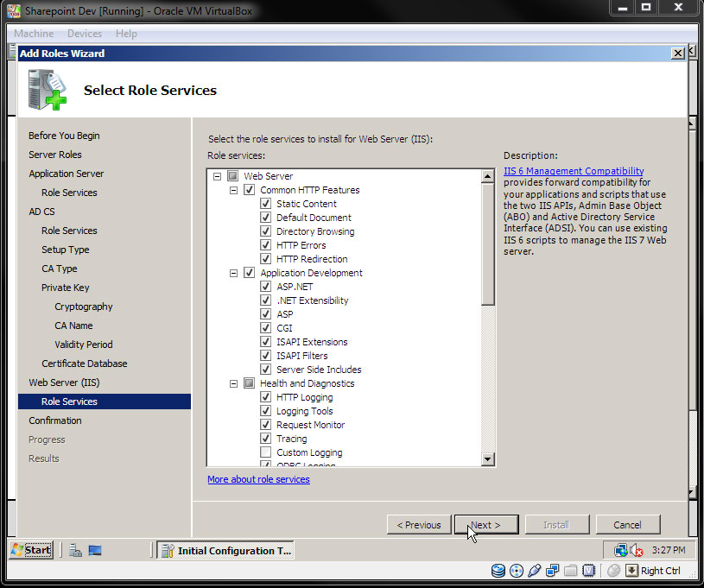Click the 3:27 PM clock in the tray
Screen dimensions: 704x588
coord(669,550)
